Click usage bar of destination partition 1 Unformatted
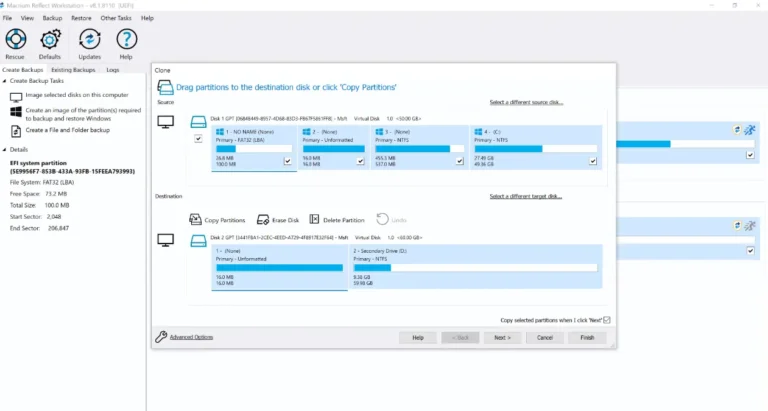Image resolution: width=768 pixels, height=411 pixels. pyautogui.click(x=279, y=267)
